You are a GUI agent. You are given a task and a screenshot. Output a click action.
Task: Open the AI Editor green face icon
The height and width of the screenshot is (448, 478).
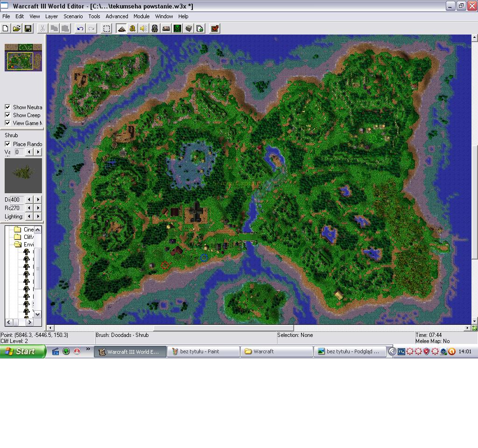pos(177,28)
